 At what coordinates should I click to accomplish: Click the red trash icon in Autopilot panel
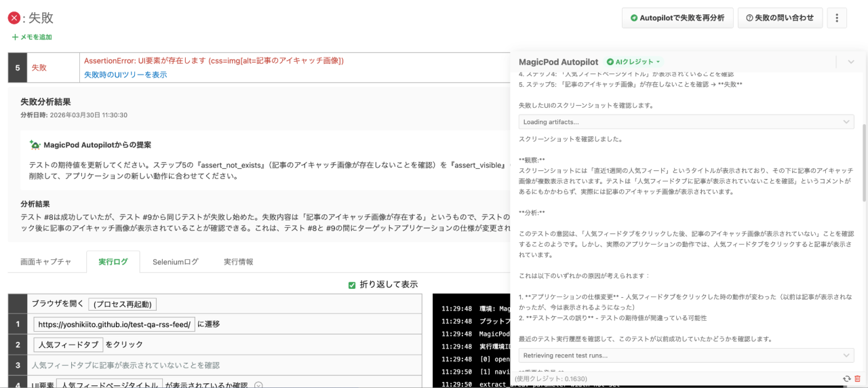tap(857, 379)
